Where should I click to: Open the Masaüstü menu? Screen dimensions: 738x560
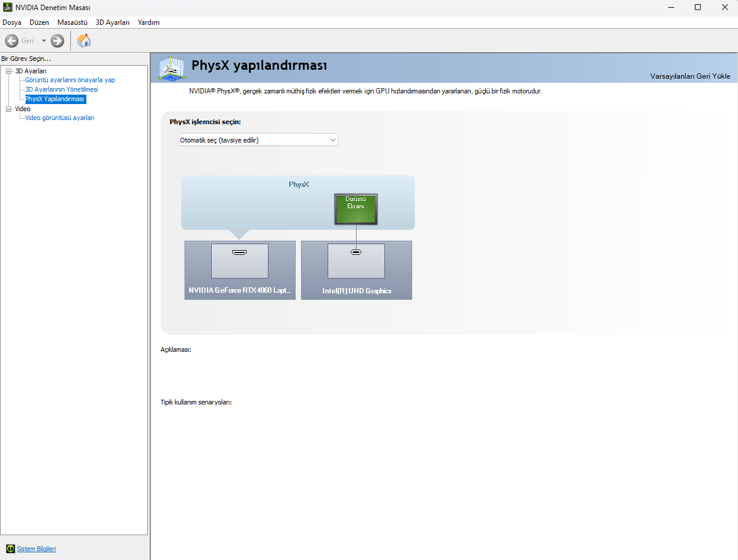(72, 22)
